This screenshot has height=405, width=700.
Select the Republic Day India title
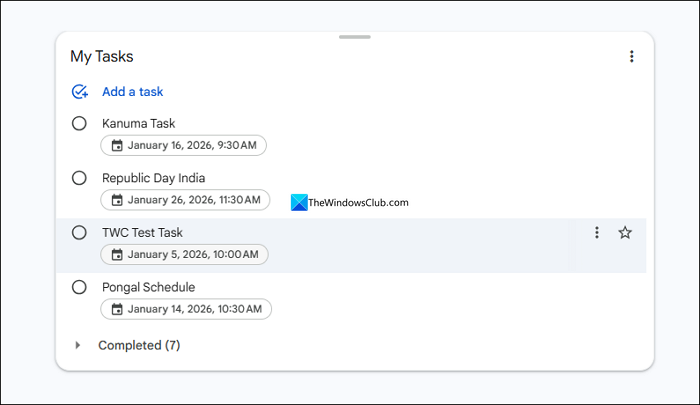coord(154,178)
